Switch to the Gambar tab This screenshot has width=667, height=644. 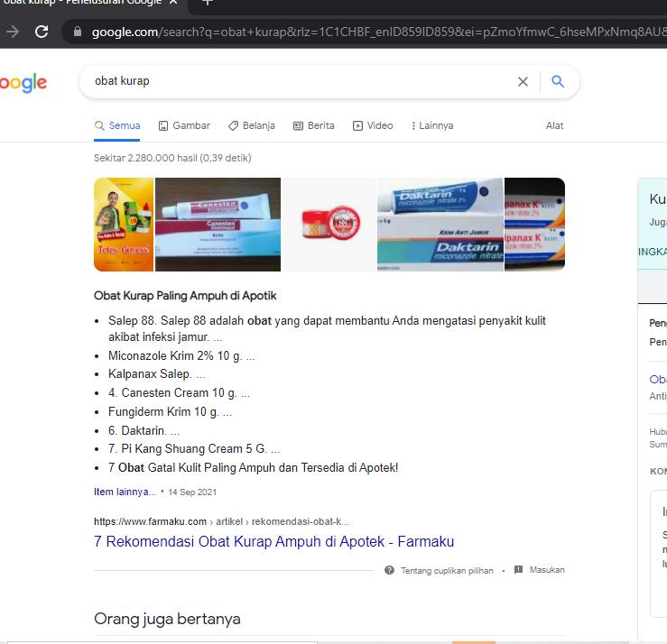click(184, 126)
